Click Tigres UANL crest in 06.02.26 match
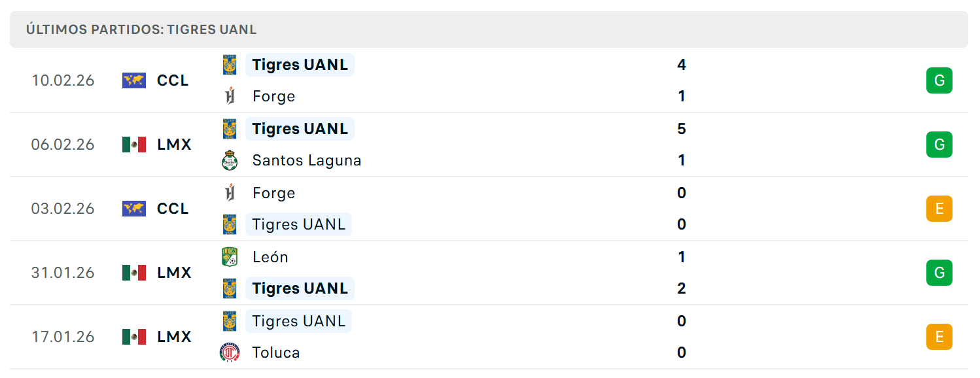This screenshot has width=980, height=378. click(230, 129)
